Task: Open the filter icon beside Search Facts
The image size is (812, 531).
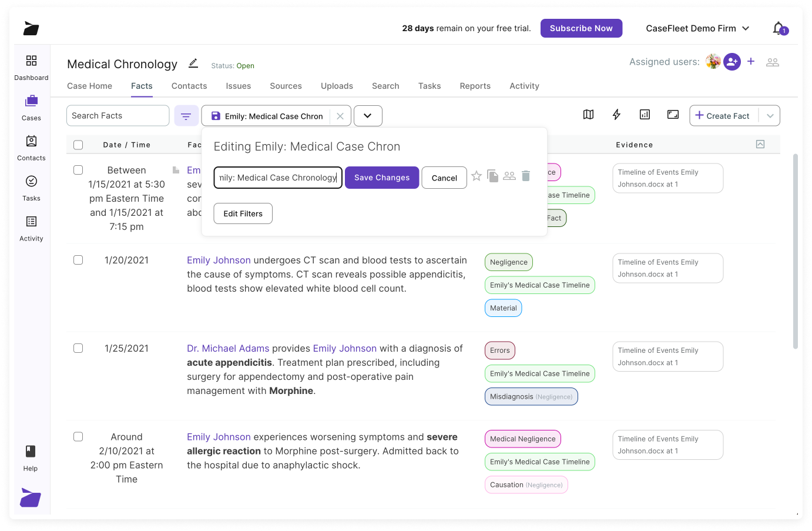Action: pyautogui.click(x=186, y=115)
